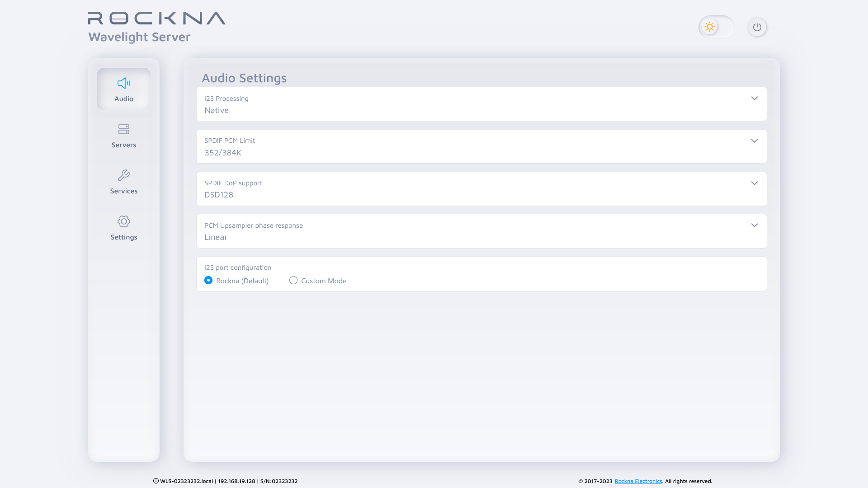Click WLS device hostname in footer bar
Image resolution: width=868 pixels, height=488 pixels.
[x=187, y=481]
